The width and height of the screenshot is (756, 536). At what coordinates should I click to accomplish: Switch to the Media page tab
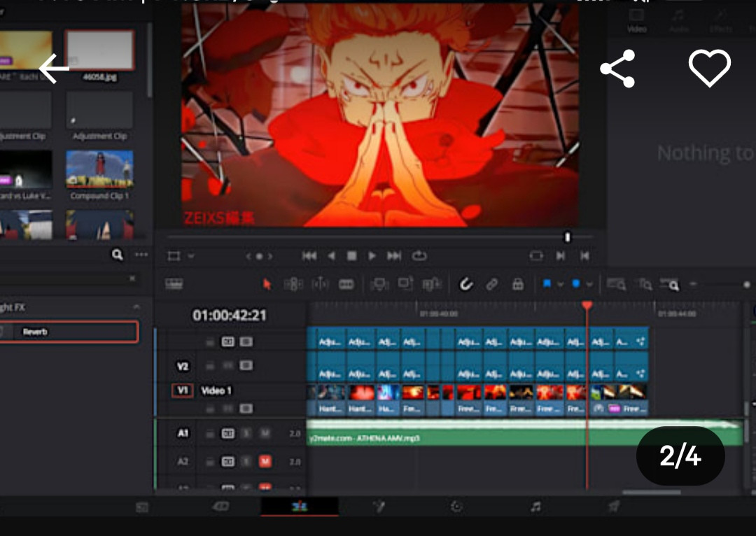coord(142,507)
